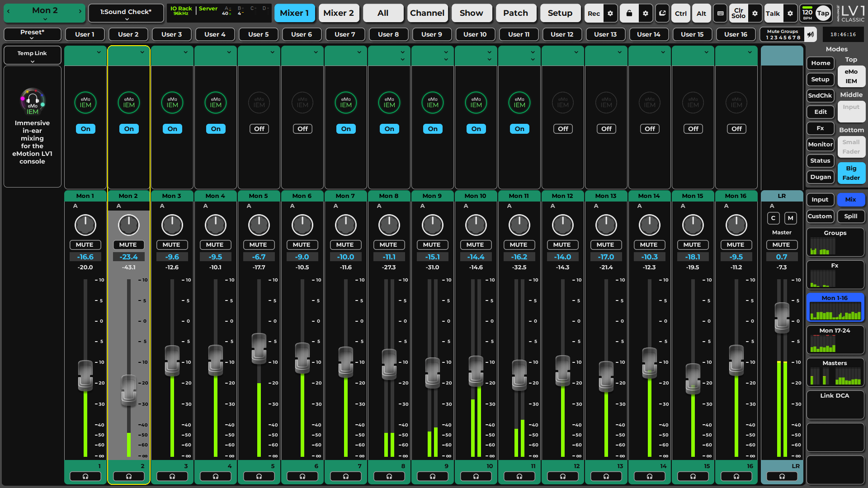The image size is (868, 488).
Task: Open the eMo IEM plugin on Mon 11
Action: (519, 103)
